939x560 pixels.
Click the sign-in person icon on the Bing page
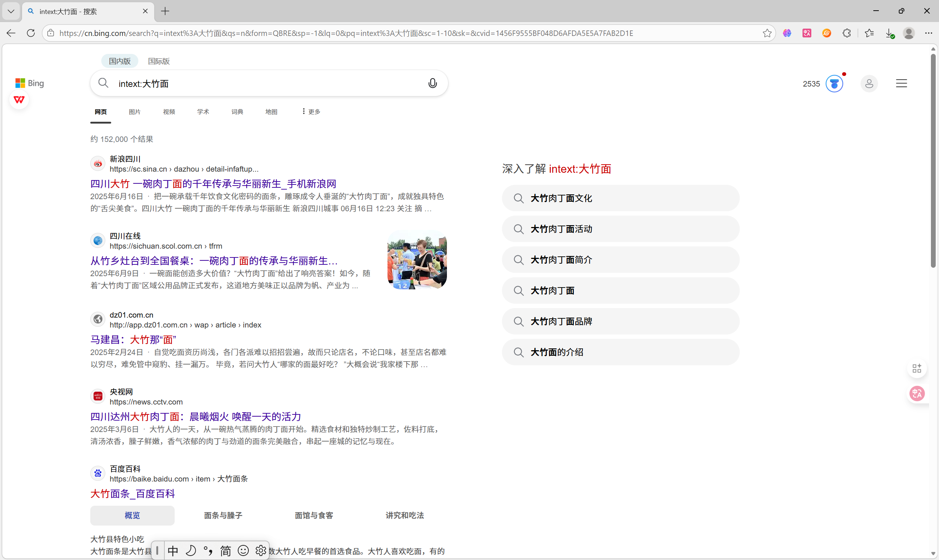[x=869, y=83]
